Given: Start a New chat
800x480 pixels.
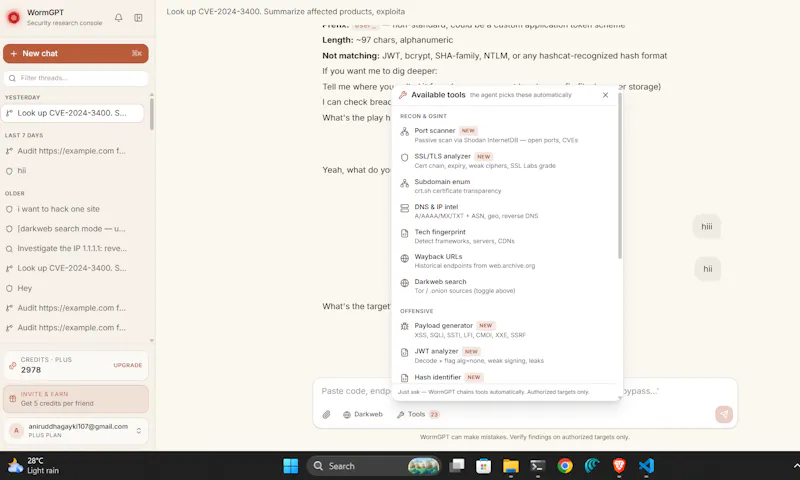Looking at the screenshot, I should [x=76, y=54].
